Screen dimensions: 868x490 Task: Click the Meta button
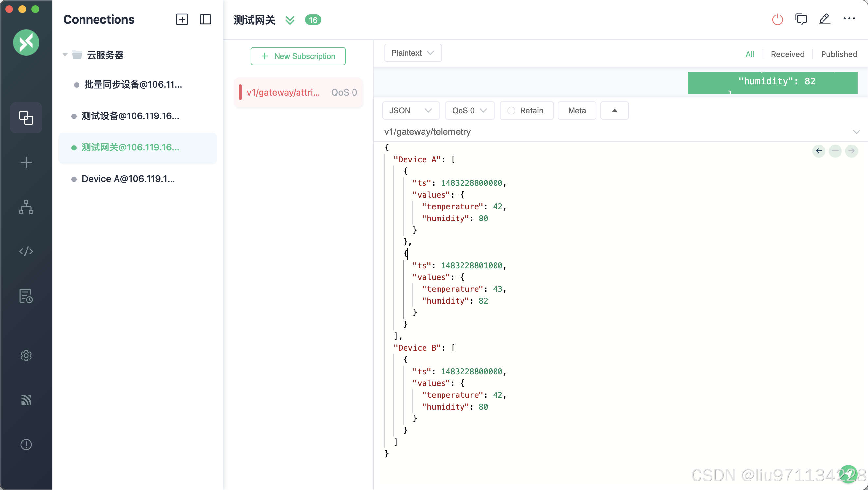[576, 111]
